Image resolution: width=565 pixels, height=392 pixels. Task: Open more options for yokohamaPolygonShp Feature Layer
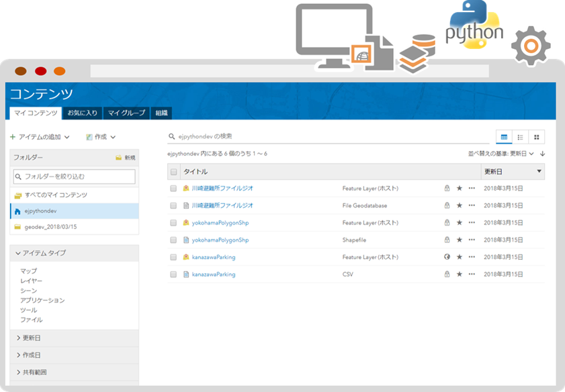pyautogui.click(x=472, y=222)
